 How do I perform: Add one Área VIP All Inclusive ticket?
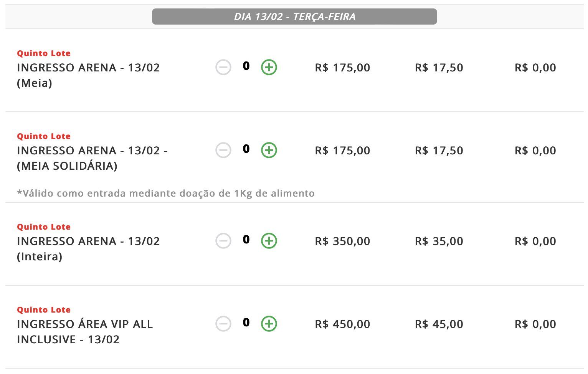(269, 324)
